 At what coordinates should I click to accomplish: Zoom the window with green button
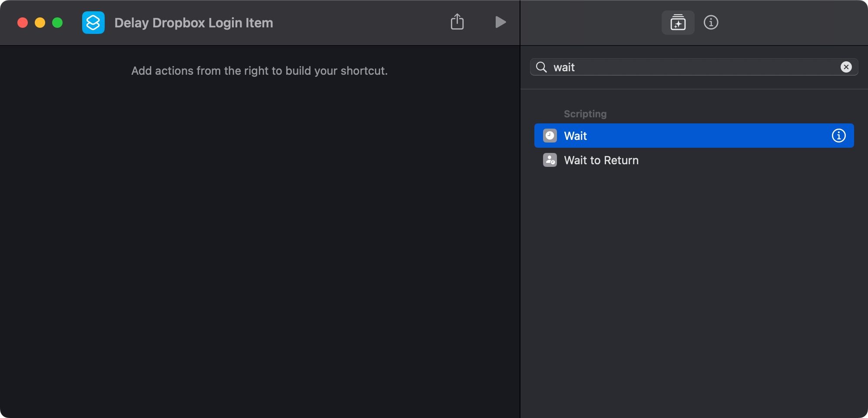coord(57,23)
